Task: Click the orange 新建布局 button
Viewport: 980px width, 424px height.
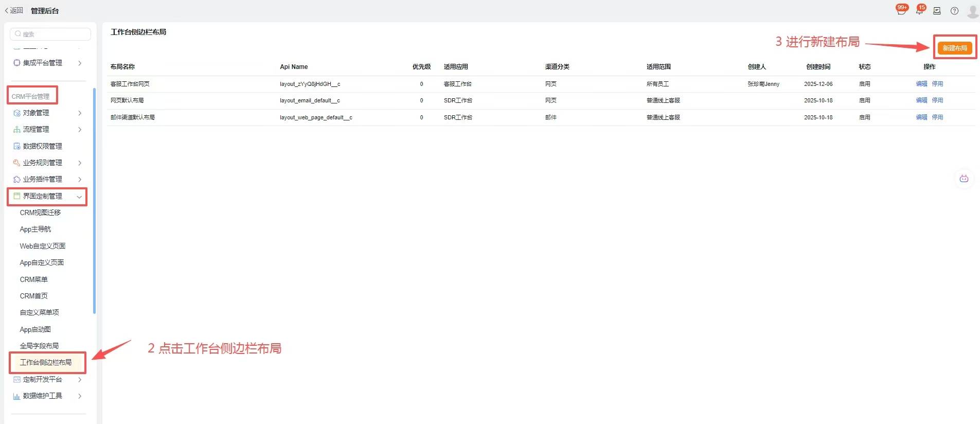Action: click(x=954, y=48)
